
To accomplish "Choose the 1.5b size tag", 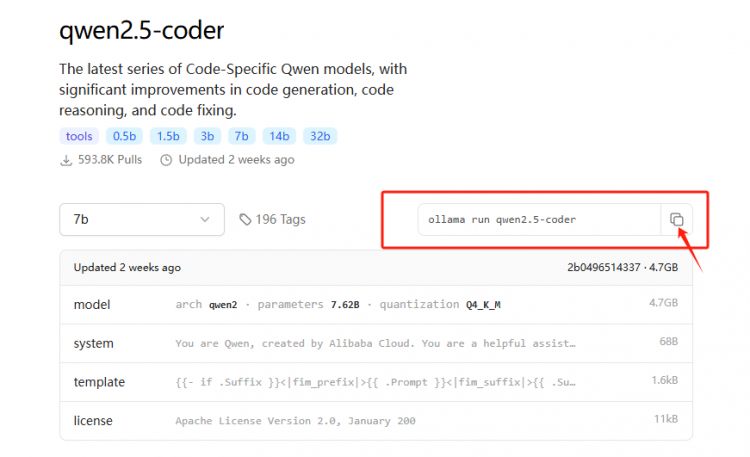I will [x=168, y=136].
